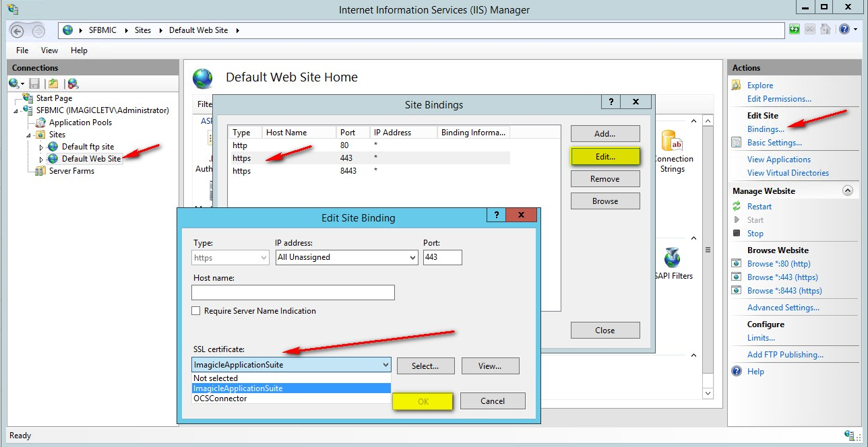Open the Help icon in Actions pane
Screen dimensions: 868x447
point(737,372)
